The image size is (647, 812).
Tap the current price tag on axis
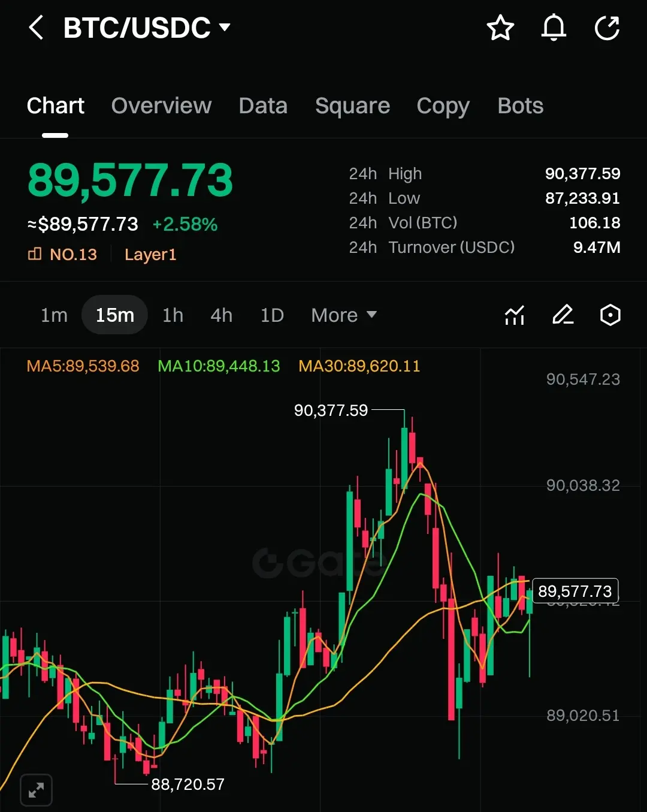click(575, 591)
